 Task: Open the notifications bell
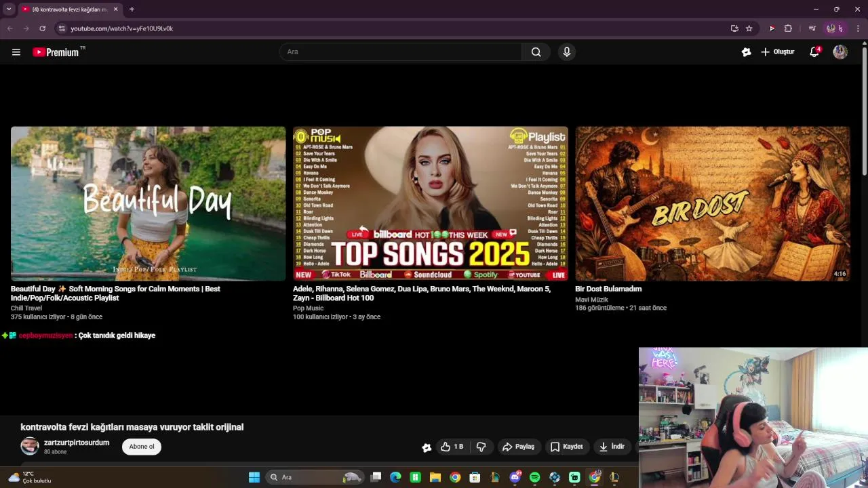(x=814, y=52)
